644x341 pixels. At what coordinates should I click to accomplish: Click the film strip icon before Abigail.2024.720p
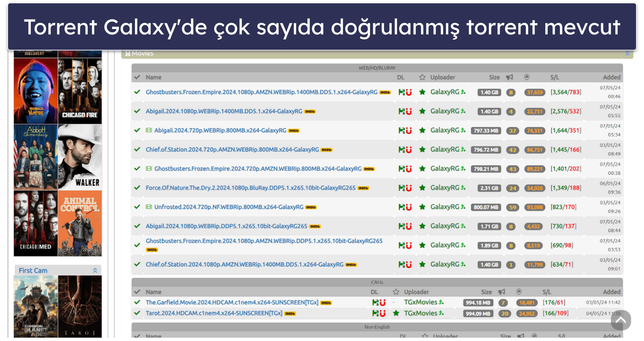click(x=149, y=130)
